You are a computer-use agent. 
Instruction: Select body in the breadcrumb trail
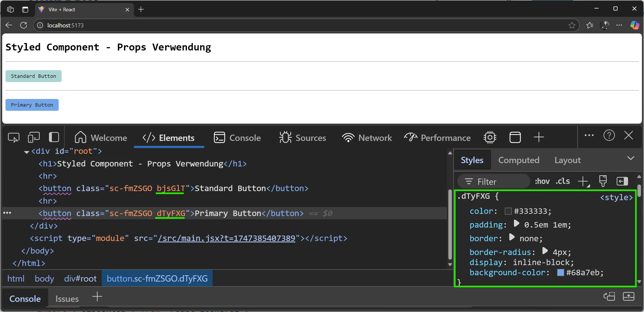point(44,279)
